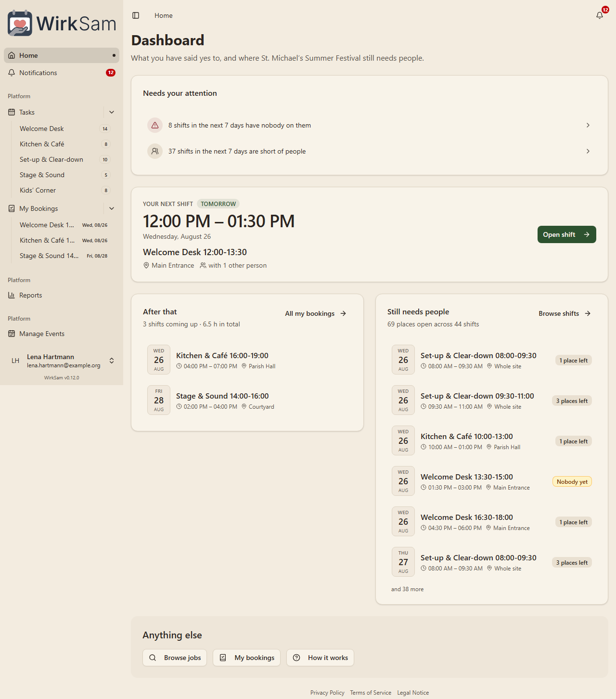Click the arrow icon on Open shift button
This screenshot has height=699, width=616.
coord(587,234)
